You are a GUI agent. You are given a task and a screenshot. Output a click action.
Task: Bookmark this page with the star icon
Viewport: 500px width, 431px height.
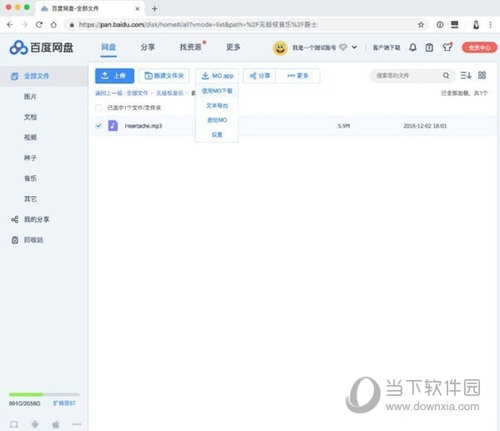pos(421,25)
